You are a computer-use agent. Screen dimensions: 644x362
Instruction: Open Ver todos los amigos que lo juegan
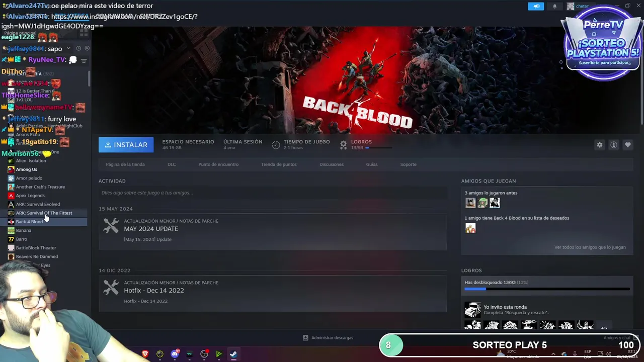click(590, 247)
